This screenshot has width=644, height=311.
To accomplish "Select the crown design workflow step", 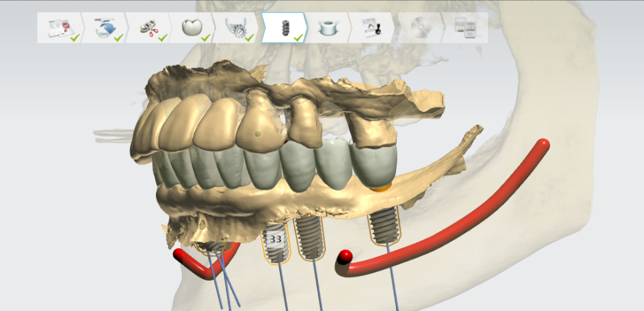I will [193, 27].
